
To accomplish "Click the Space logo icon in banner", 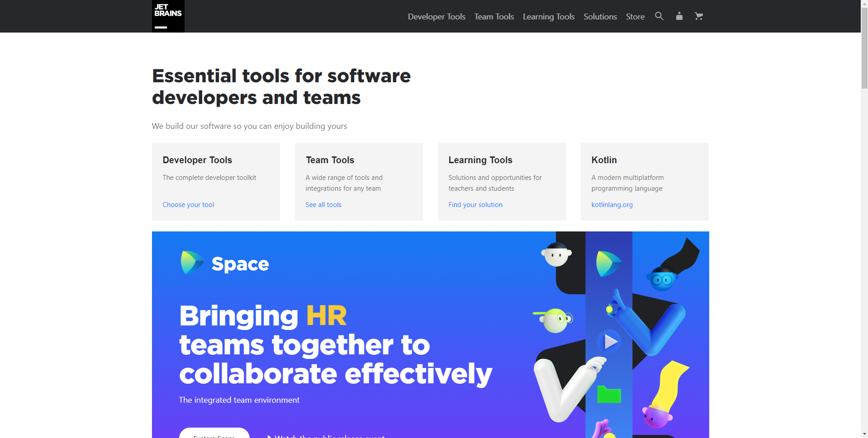I will click(x=192, y=263).
